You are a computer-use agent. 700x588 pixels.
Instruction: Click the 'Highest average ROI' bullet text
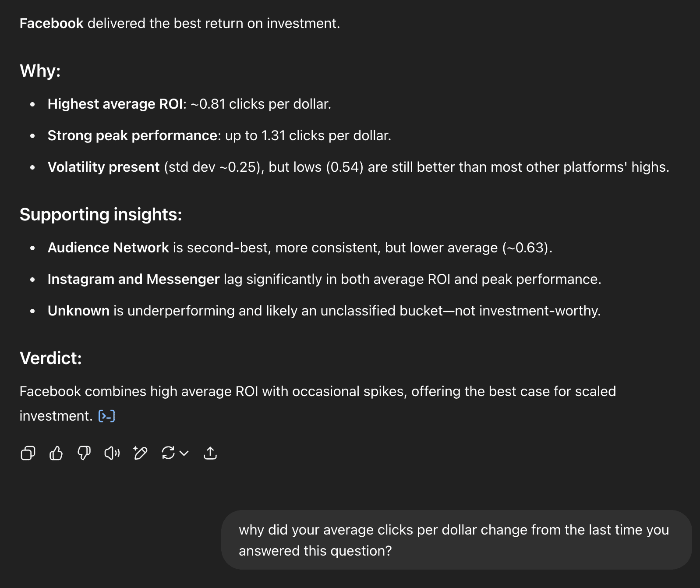[115, 104]
